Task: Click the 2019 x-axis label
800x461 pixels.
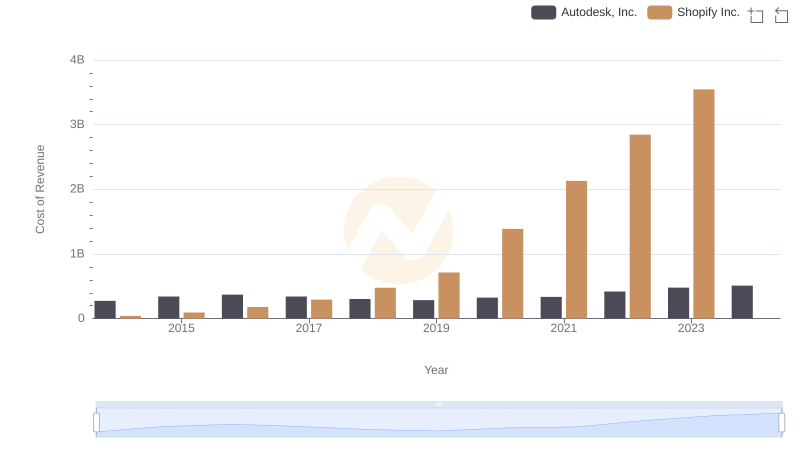Action: point(436,328)
